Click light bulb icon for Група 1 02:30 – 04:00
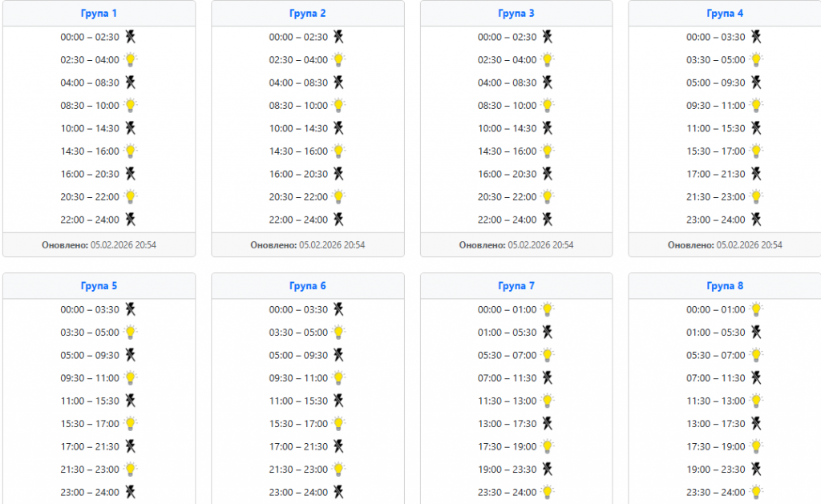This screenshot has height=504, width=821. click(130, 59)
